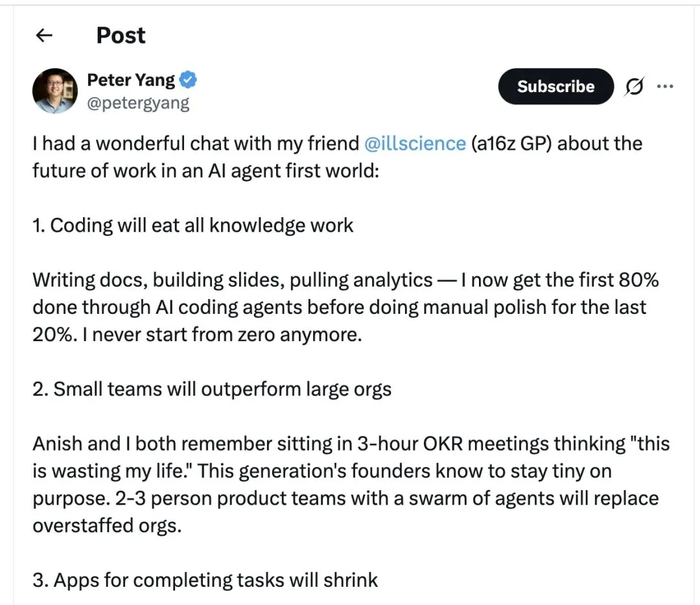Open Peter Yang's profile picture
Viewport: 700px width, 605px height.
click(55, 91)
